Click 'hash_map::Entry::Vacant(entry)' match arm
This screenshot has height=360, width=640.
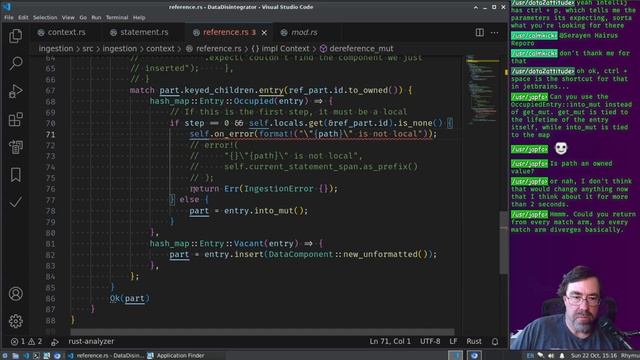224,244
